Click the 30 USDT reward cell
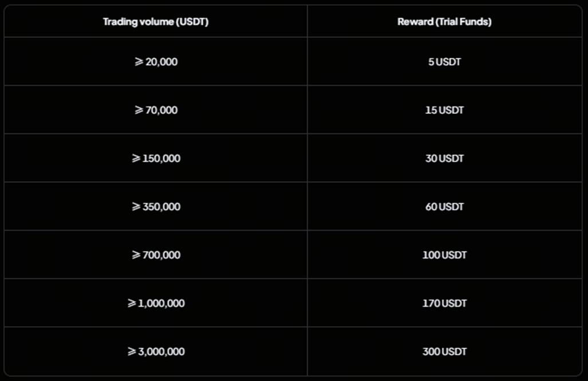588x381 pixels. click(x=444, y=158)
